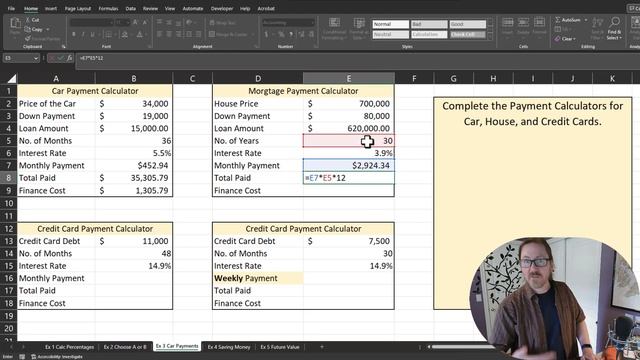Click the Format cells icon in Cells group
Screen dimensions: 640x360
539,22
